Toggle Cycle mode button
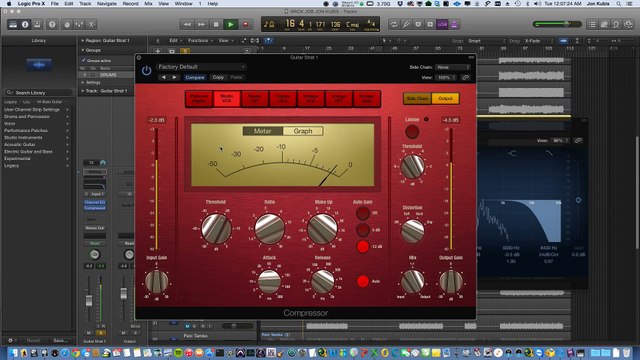The width and height of the screenshot is (640, 360). click(x=394, y=24)
